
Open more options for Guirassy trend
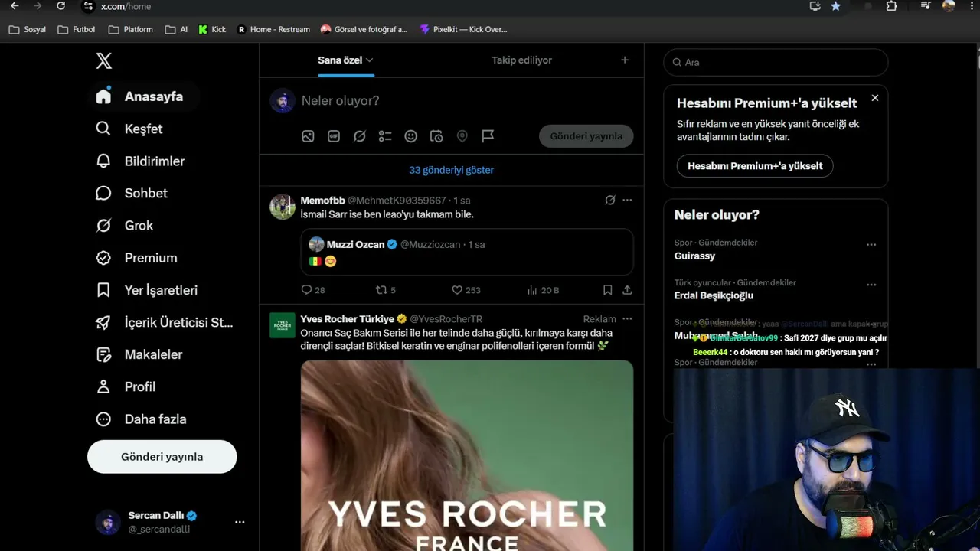(x=871, y=245)
